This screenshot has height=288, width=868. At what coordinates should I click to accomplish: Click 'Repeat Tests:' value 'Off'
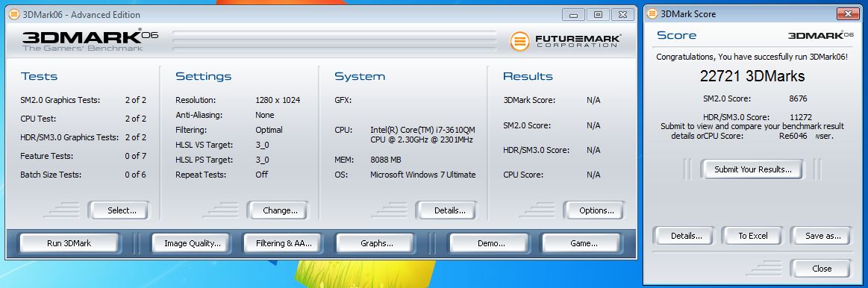point(262,175)
